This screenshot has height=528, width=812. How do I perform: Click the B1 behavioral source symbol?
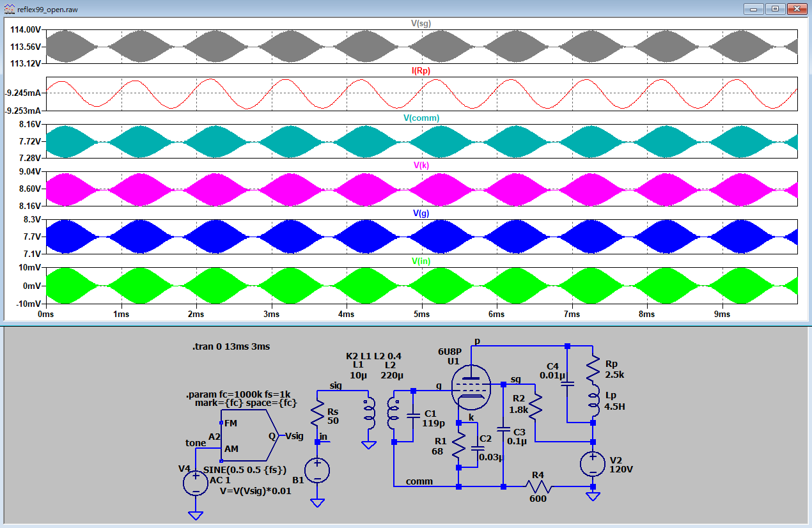click(x=317, y=470)
